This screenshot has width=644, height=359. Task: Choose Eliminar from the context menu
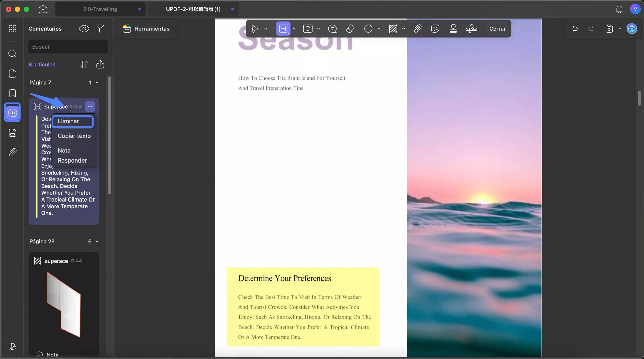(73, 122)
